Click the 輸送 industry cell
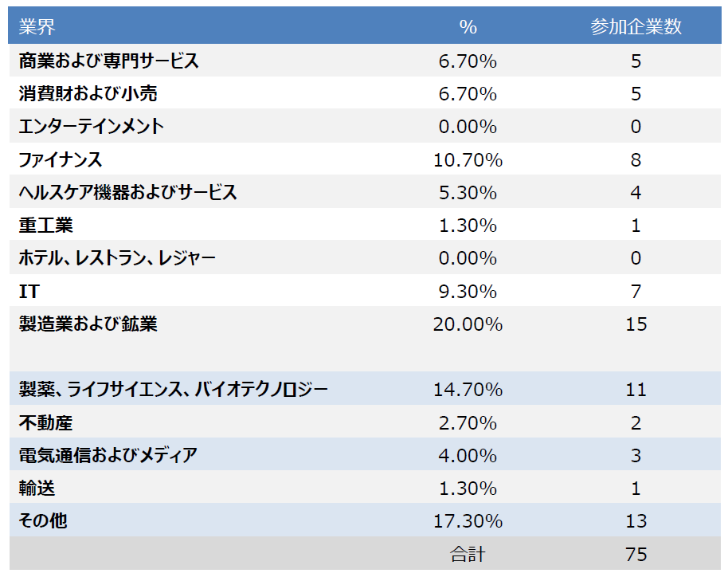 37,489
